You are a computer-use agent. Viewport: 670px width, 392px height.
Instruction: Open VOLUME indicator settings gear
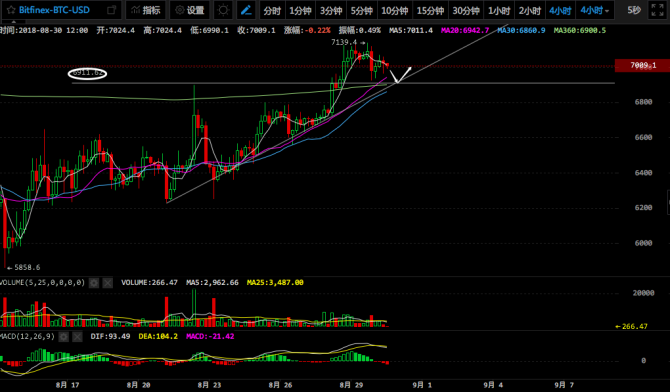click(94, 283)
